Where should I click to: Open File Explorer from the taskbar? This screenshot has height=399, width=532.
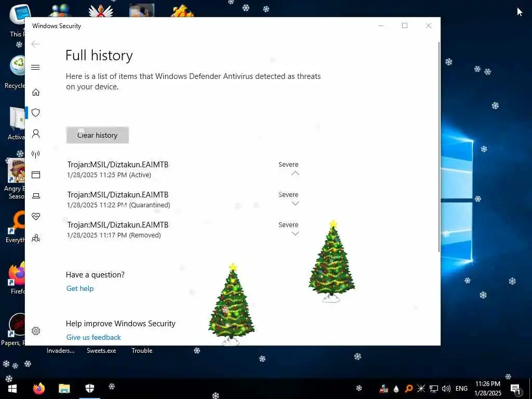(x=64, y=389)
